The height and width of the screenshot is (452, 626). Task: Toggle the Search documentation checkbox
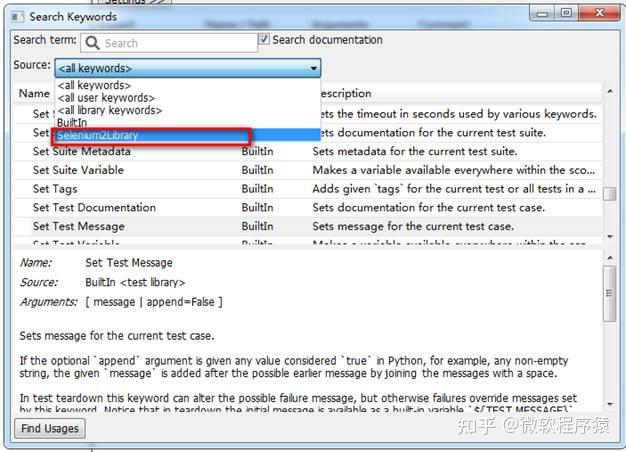tap(264, 40)
